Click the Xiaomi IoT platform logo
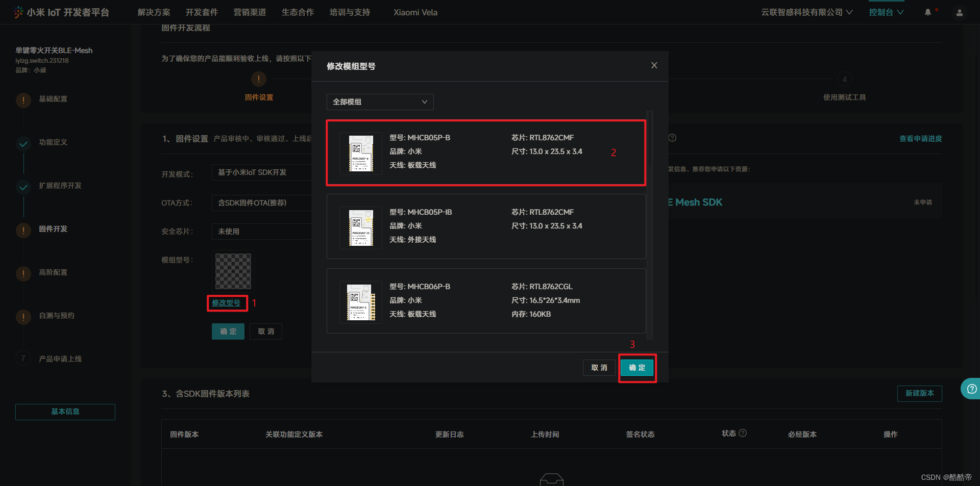This screenshot has height=486, width=980. click(61, 12)
